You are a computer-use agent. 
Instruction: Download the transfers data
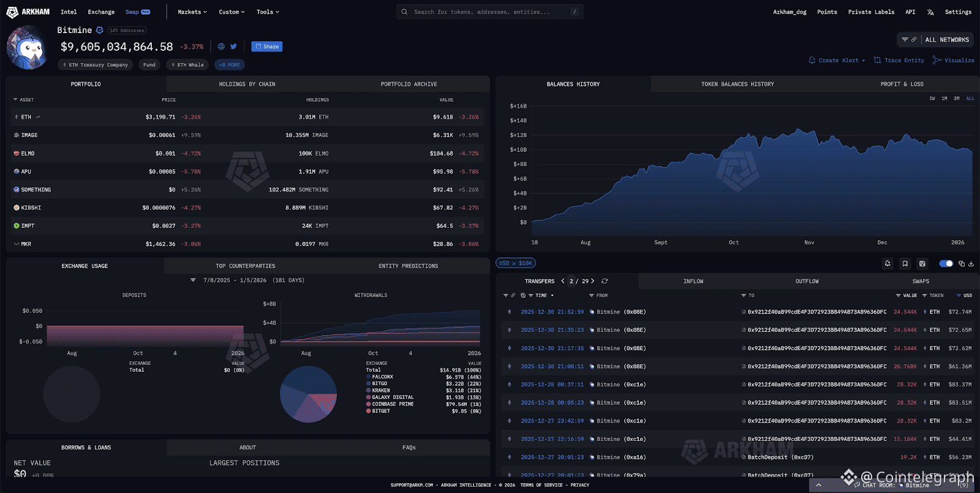click(971, 263)
